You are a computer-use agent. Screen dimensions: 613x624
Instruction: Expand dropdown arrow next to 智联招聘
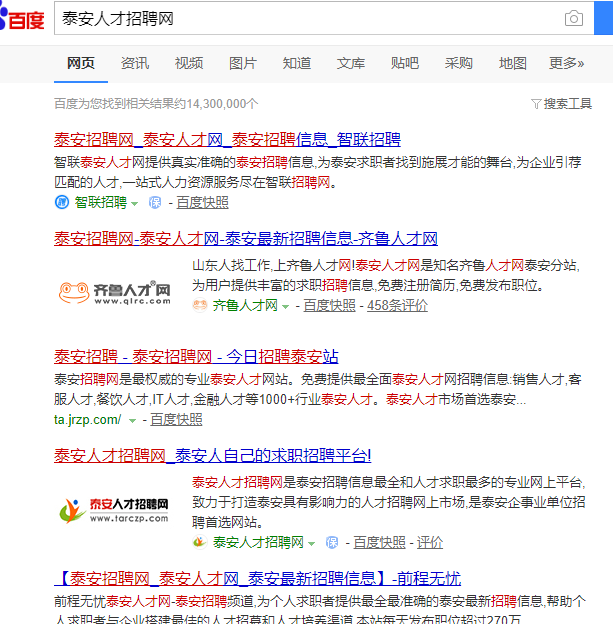click(135, 204)
